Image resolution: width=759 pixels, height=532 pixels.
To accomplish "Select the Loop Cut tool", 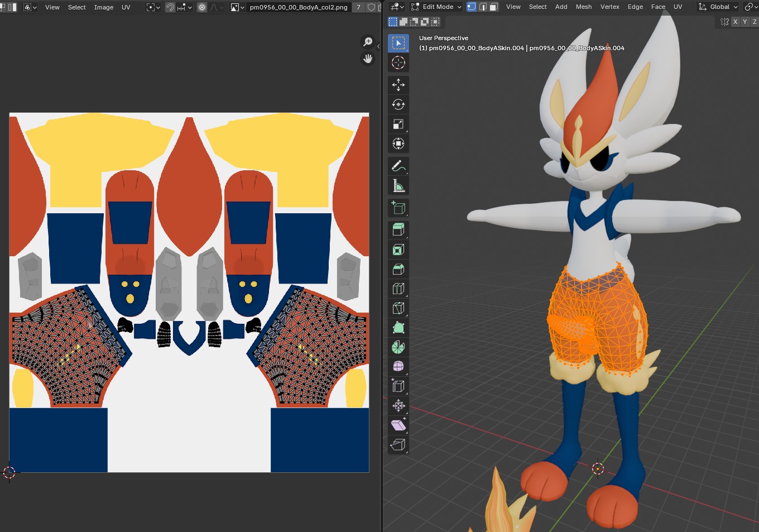I will [398, 289].
